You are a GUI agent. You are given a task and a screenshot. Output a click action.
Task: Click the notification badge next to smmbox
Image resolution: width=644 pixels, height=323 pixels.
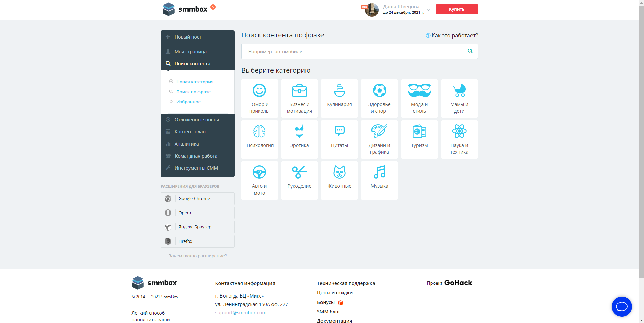(x=213, y=7)
